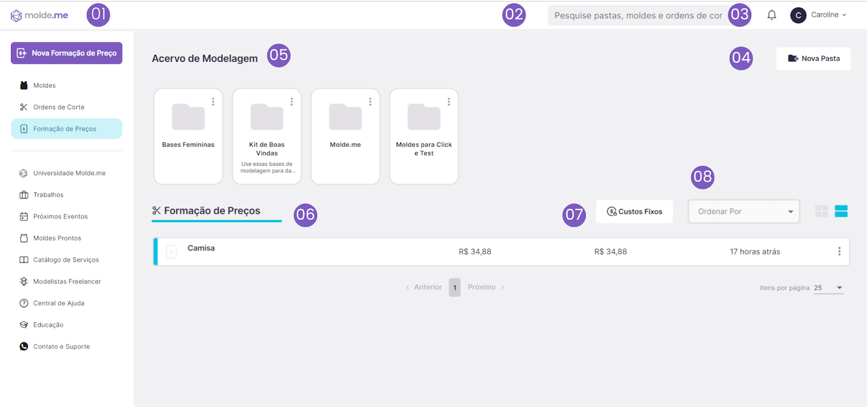868x407 pixels.
Task: Expand the Ordenar Por dropdown
Action: [744, 212]
